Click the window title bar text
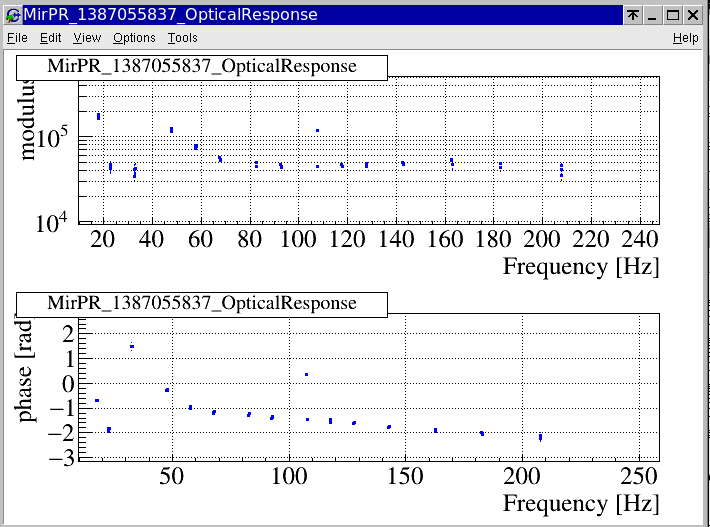This screenshot has height=527, width=710. click(x=170, y=15)
